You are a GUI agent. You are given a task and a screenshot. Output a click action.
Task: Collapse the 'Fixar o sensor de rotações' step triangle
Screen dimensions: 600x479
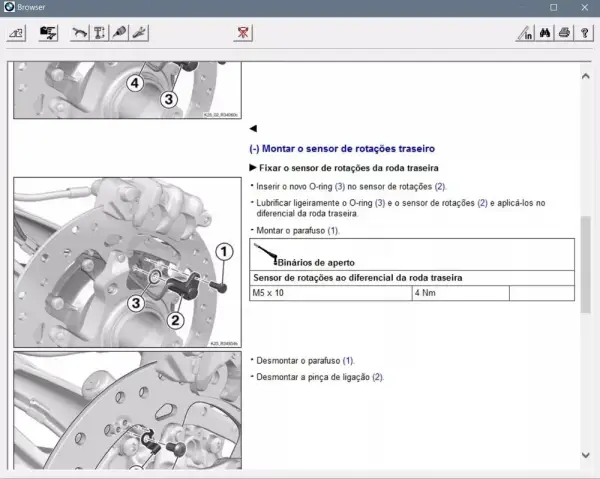253,168
